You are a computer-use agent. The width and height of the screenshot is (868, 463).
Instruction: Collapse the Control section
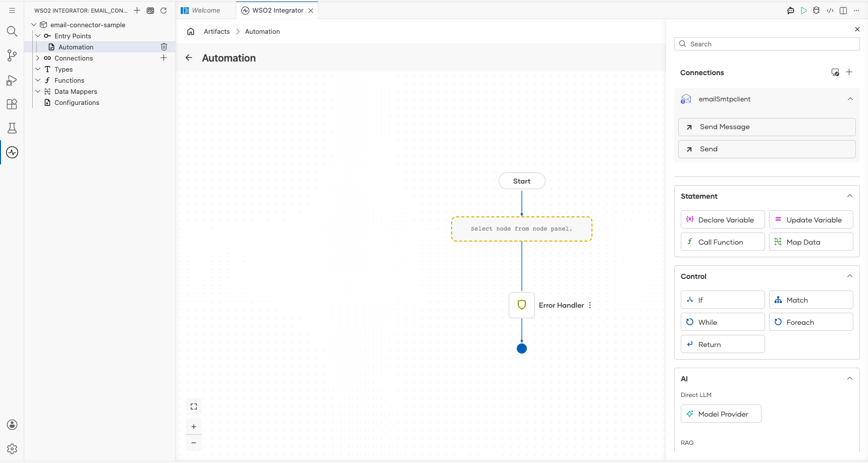click(850, 276)
